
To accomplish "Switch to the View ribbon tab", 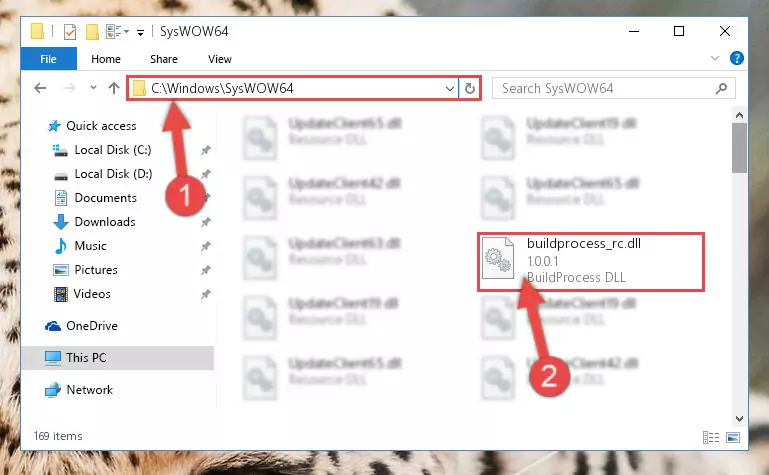I will pyautogui.click(x=219, y=59).
